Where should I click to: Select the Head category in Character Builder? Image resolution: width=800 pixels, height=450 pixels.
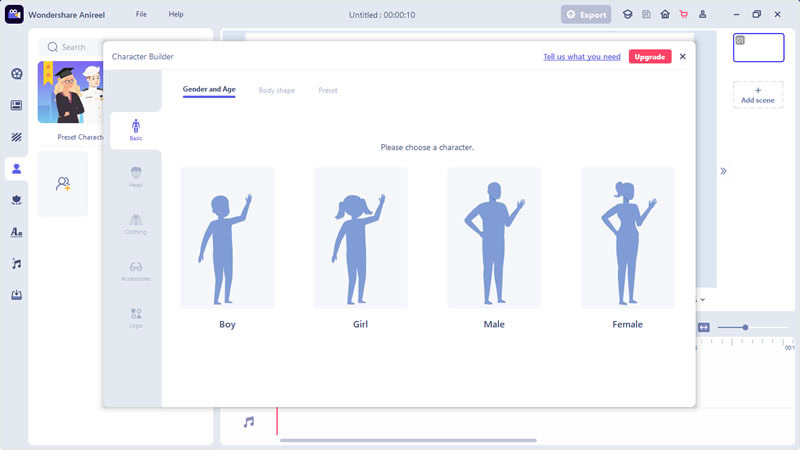click(x=136, y=177)
